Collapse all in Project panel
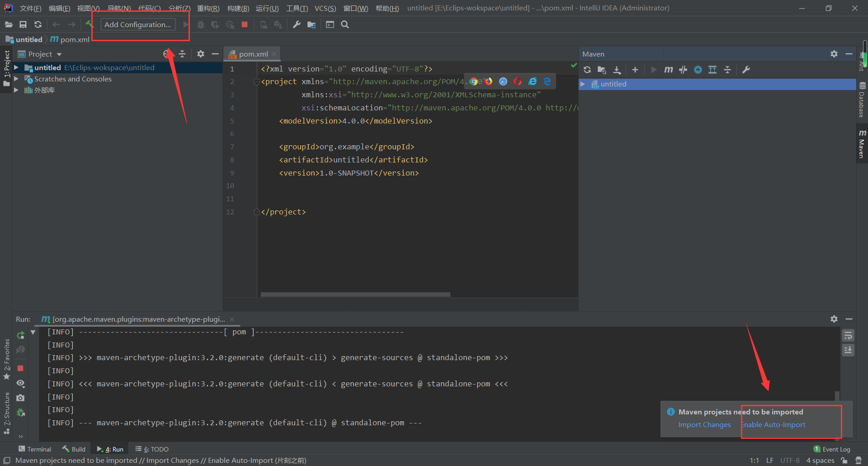Image resolution: width=868 pixels, height=466 pixels. [x=182, y=54]
